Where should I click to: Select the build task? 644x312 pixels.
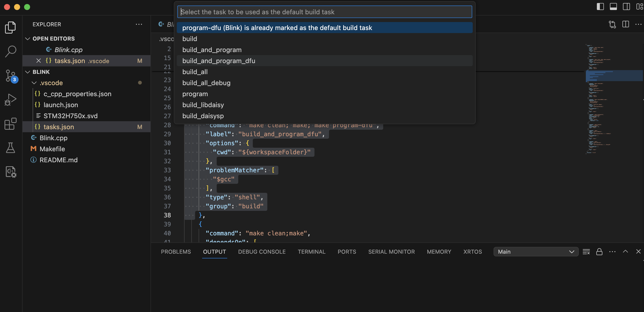coord(325,39)
